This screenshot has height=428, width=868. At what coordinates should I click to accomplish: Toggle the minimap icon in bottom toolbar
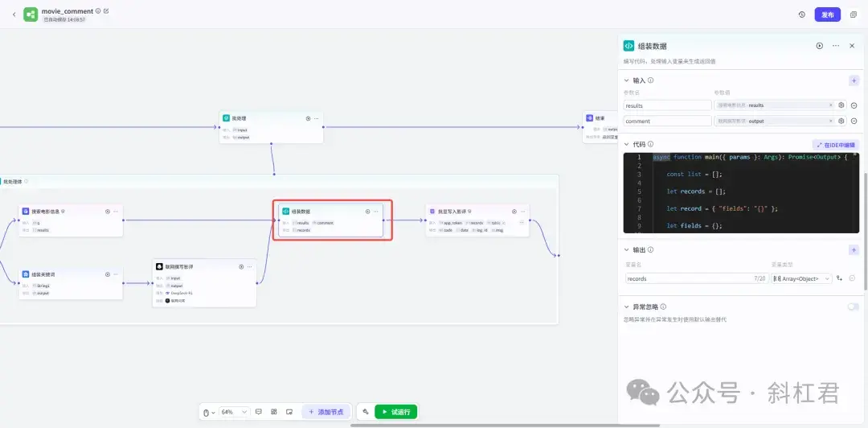pos(289,412)
